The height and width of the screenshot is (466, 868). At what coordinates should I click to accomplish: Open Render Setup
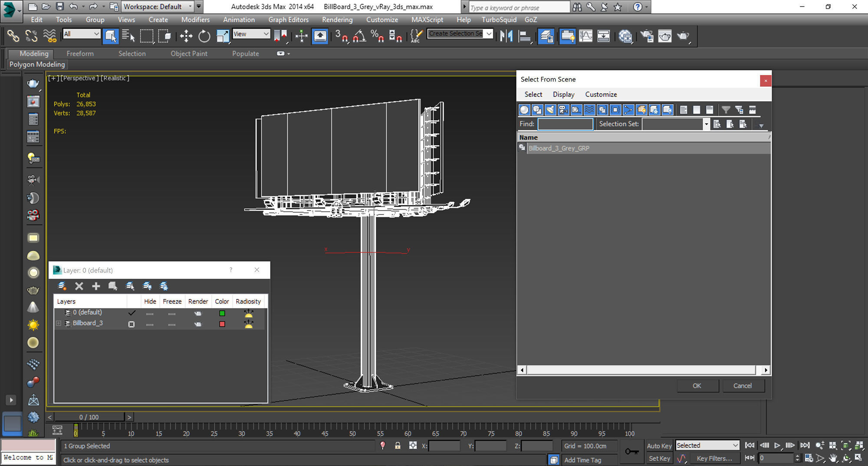click(647, 36)
